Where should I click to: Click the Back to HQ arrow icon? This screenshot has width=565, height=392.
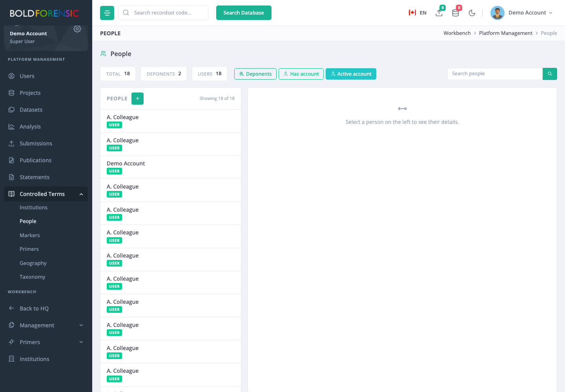click(12, 309)
